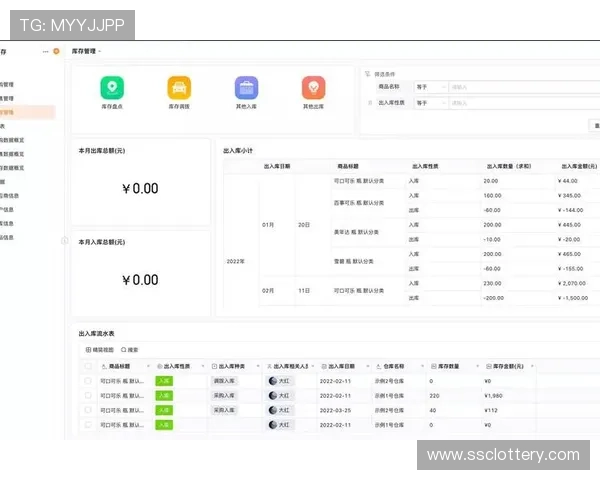Click the ¥112 stock amount cell

[x=491, y=410]
